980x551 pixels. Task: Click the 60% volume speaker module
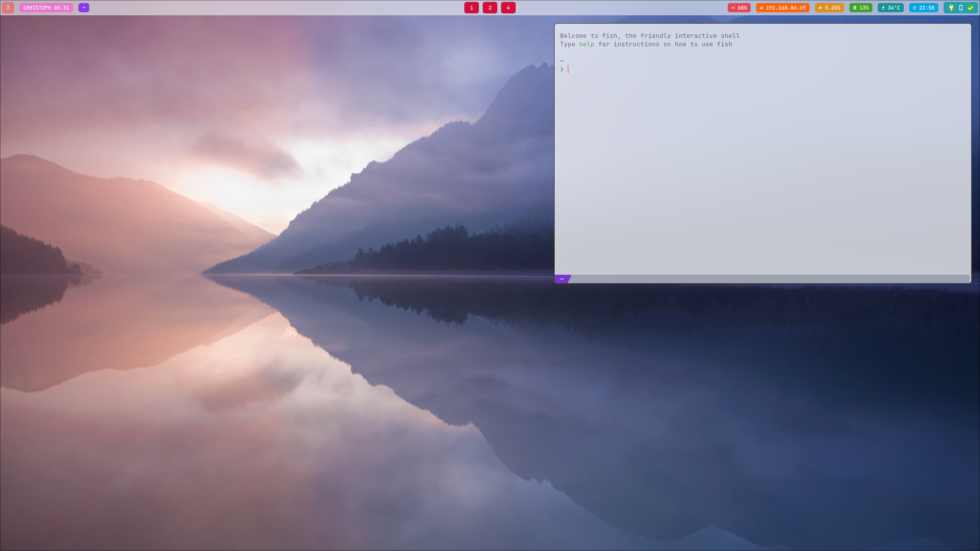point(739,8)
